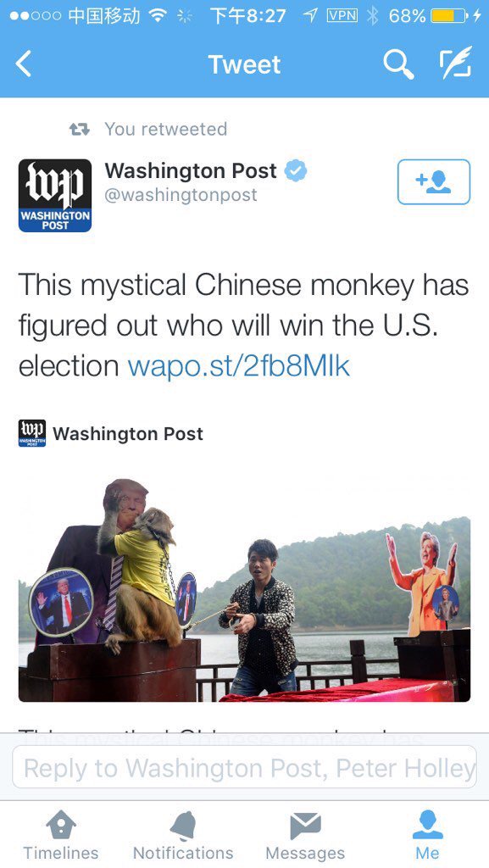This screenshot has width=489, height=868.
Task: Open Washington Post profile avatar
Action: click(x=55, y=196)
